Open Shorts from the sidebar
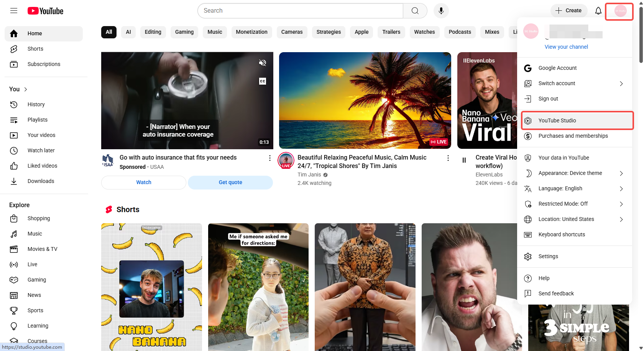Image resolution: width=644 pixels, height=351 pixels. [x=35, y=49]
